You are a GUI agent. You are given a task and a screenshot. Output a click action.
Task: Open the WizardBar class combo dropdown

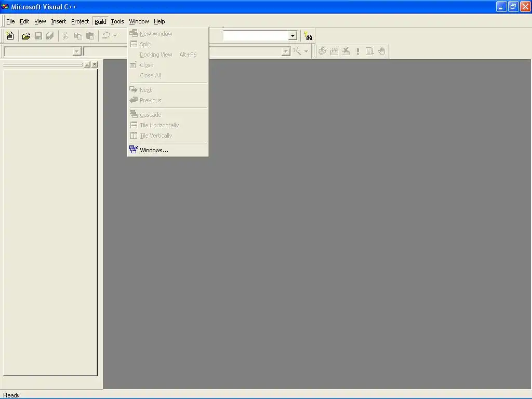click(x=77, y=51)
